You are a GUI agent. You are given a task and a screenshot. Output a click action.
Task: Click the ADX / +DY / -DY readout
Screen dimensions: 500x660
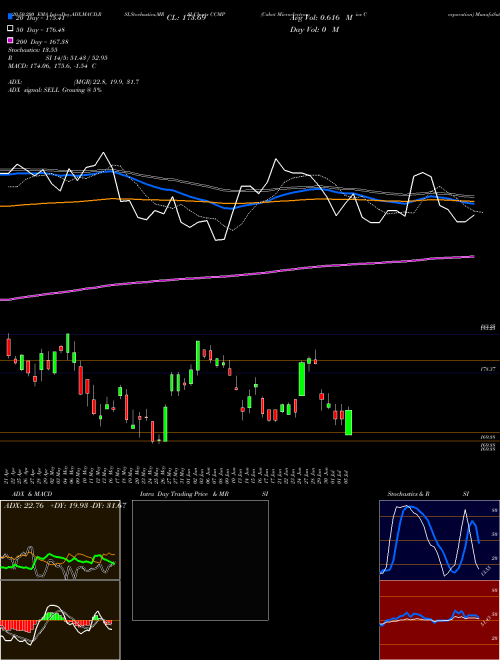[x=65, y=505]
